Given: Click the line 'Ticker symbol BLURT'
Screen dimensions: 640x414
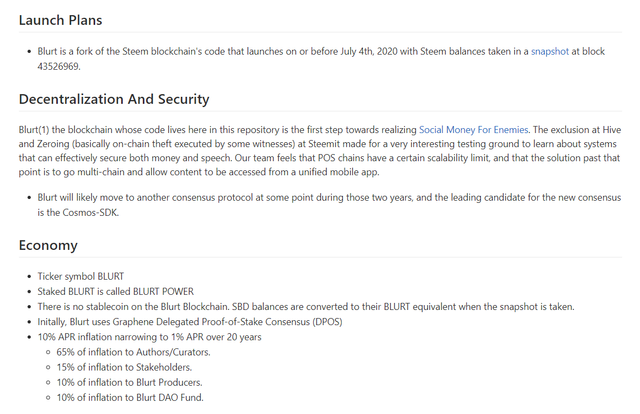Looking at the screenshot, I should 81,276.
